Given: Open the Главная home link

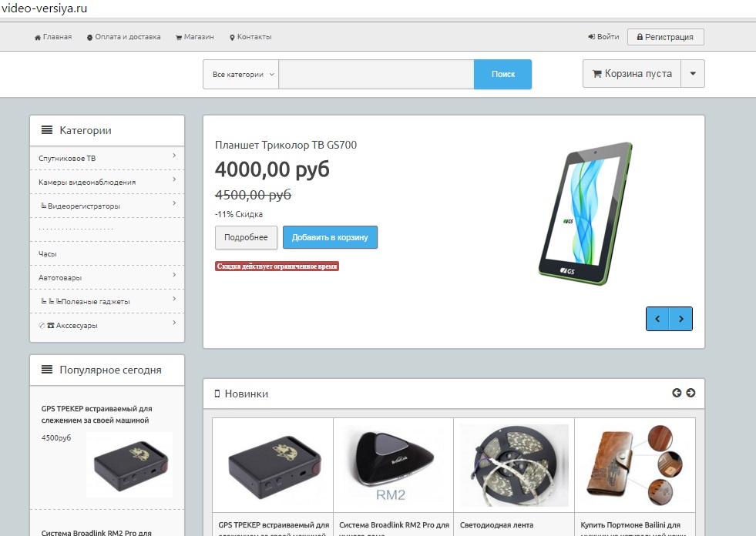Looking at the screenshot, I should (x=53, y=37).
